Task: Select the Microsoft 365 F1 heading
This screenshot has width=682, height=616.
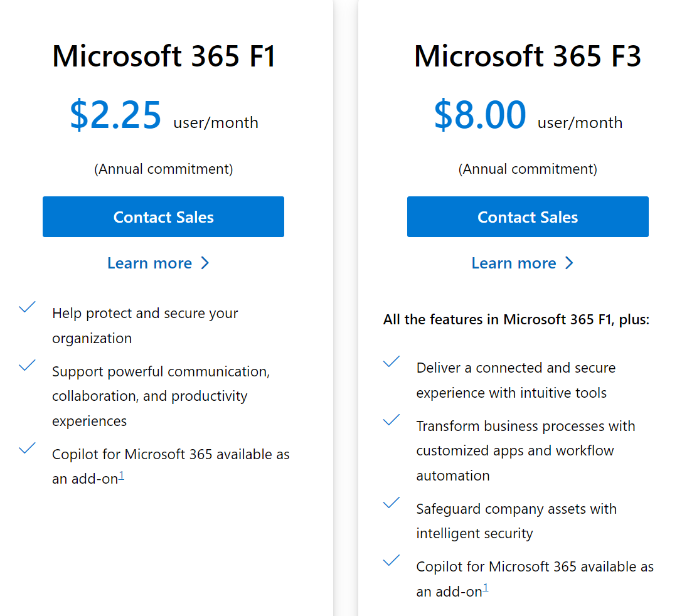Action: tap(164, 56)
